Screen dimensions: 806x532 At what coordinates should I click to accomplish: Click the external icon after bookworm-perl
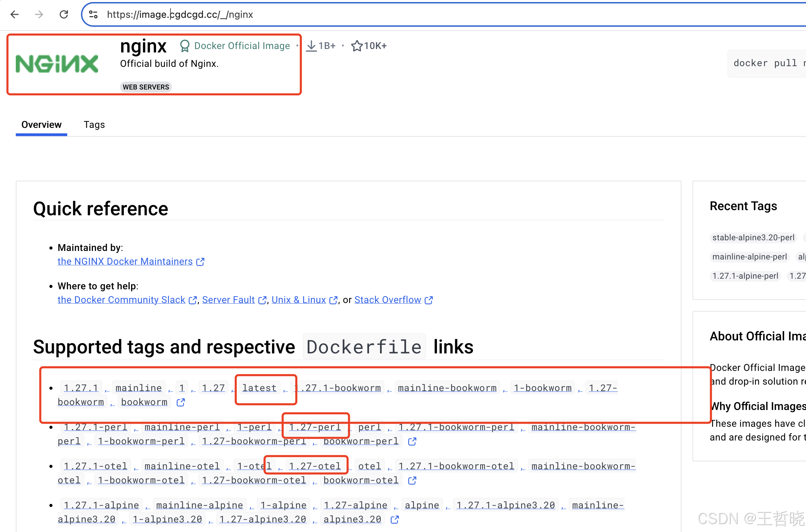point(412,442)
